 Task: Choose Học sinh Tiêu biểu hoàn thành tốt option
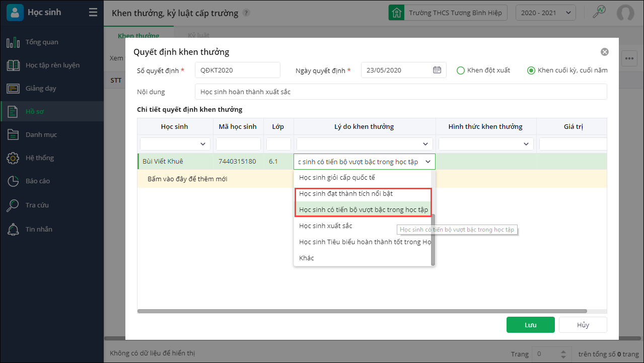click(363, 242)
